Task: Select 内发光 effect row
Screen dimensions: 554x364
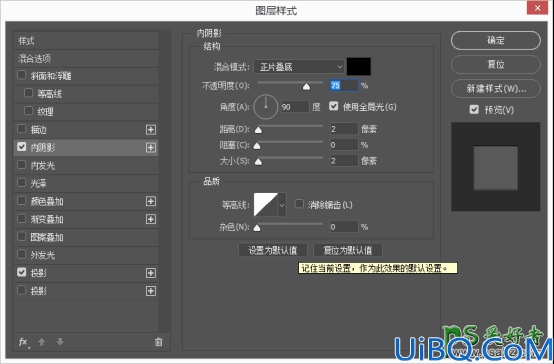Action: pyautogui.click(x=86, y=165)
